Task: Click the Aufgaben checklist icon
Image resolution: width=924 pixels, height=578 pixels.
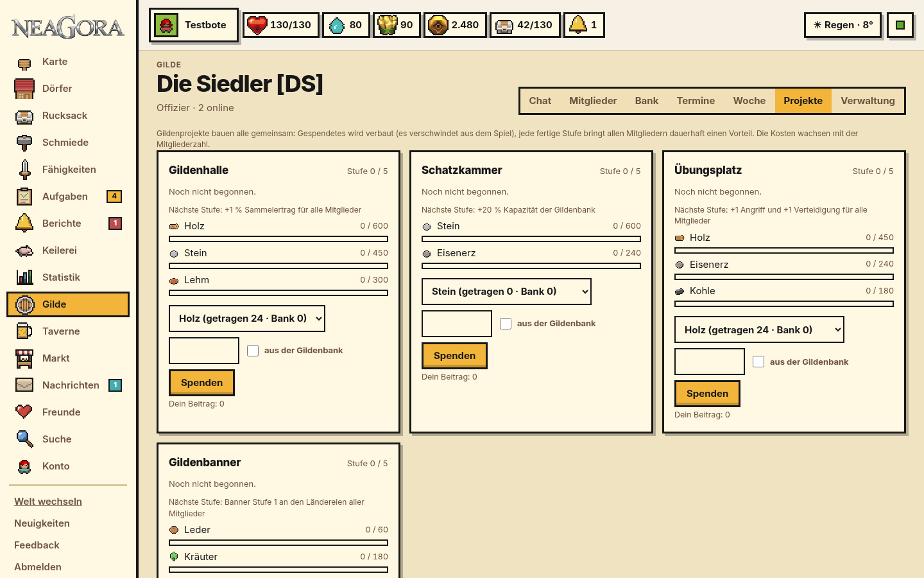Action: click(x=24, y=197)
